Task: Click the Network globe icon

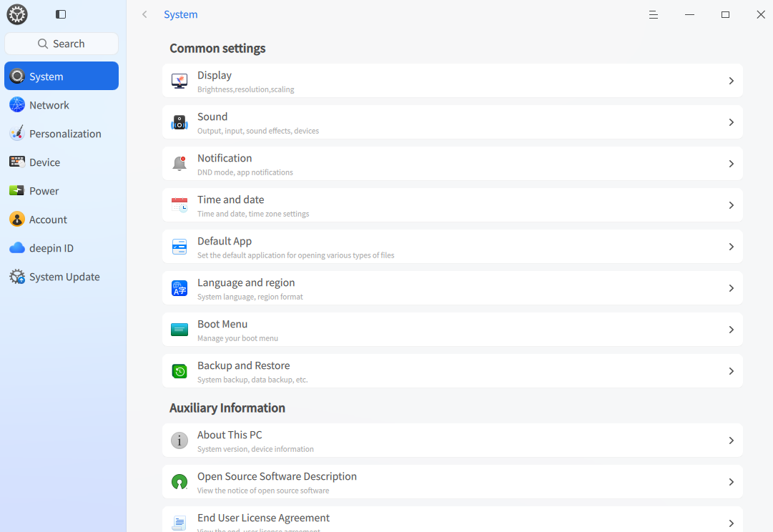Action: pyautogui.click(x=17, y=104)
